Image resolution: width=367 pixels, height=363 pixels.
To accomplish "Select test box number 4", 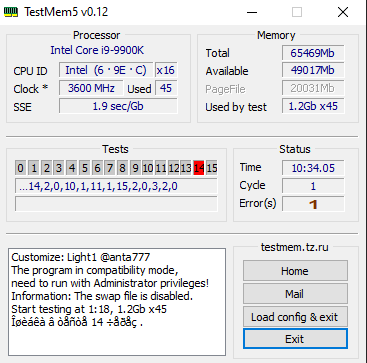I will pos(71,168).
